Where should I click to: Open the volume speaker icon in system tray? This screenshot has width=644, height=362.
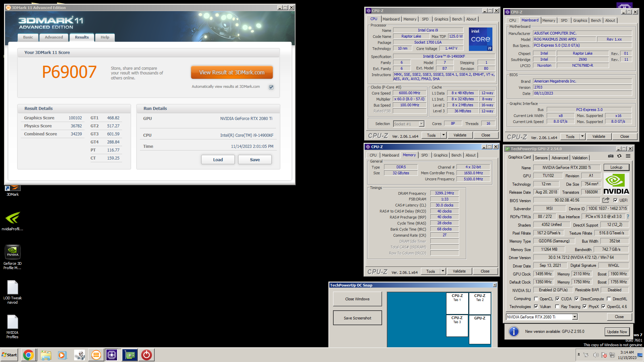[596, 355]
